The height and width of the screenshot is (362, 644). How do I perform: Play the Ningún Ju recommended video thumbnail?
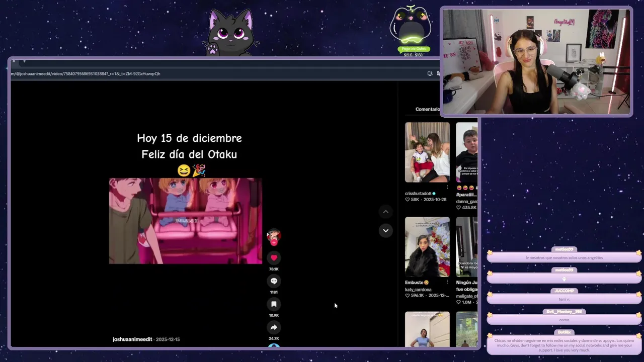[x=467, y=247]
